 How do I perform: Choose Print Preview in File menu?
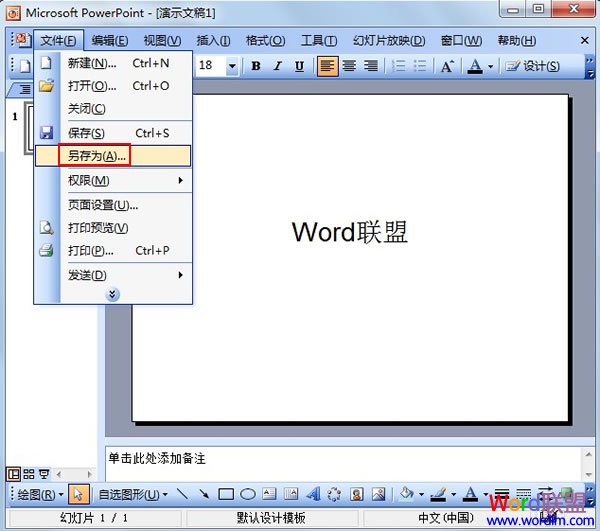[x=113, y=228]
